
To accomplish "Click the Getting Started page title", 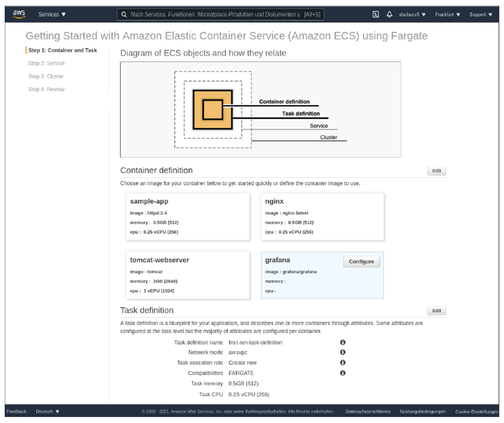I will tap(226, 36).
